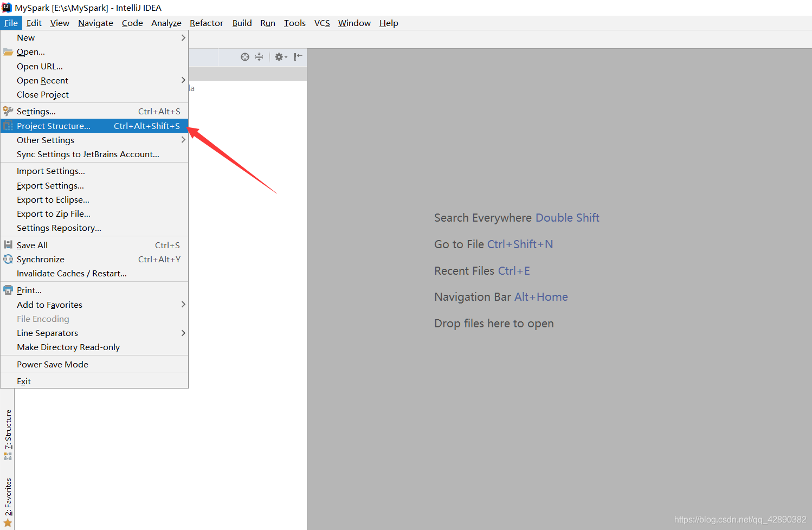
Task: Select Export Settings...
Action: [x=94, y=185]
